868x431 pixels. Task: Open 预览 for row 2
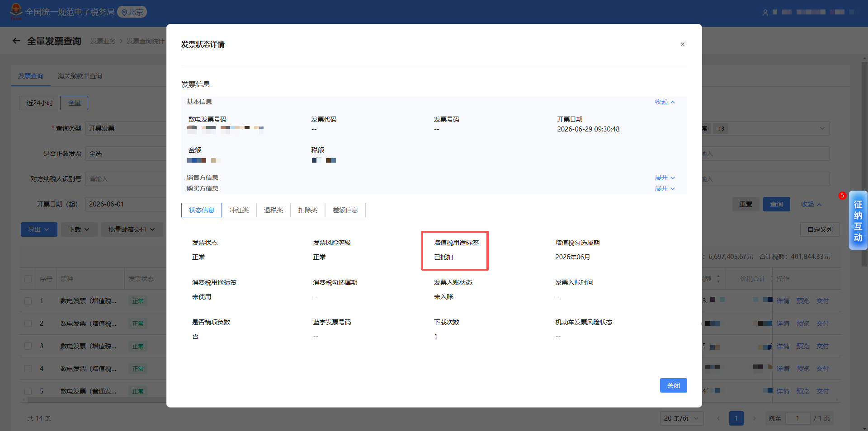pyautogui.click(x=803, y=323)
